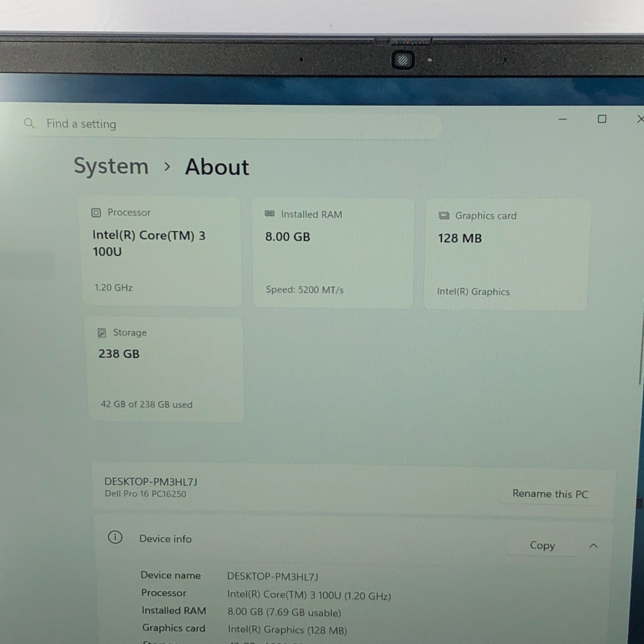644x644 pixels.
Task: Collapse the Device info section
Action: point(593,546)
